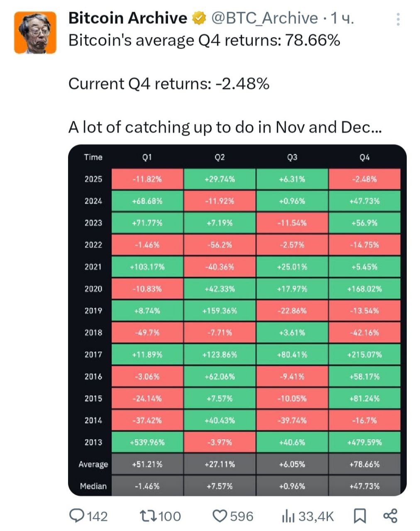Click the Average Q4 cell +78.66%
This screenshot has width=420, height=531.
pos(364,464)
